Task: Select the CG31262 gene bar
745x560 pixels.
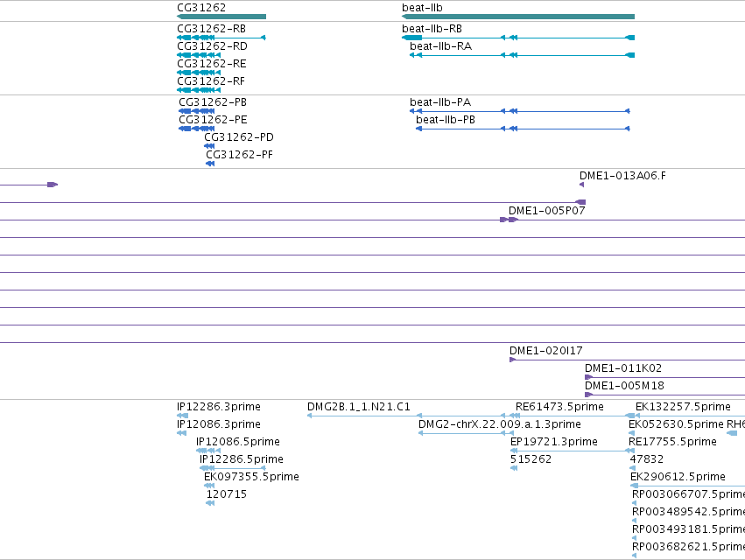Action: pyautogui.click(x=221, y=17)
